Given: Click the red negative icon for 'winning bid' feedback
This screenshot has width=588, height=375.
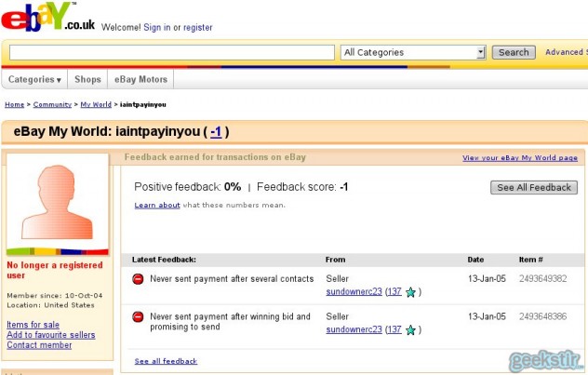Looking at the screenshot, I should pyautogui.click(x=138, y=317).
